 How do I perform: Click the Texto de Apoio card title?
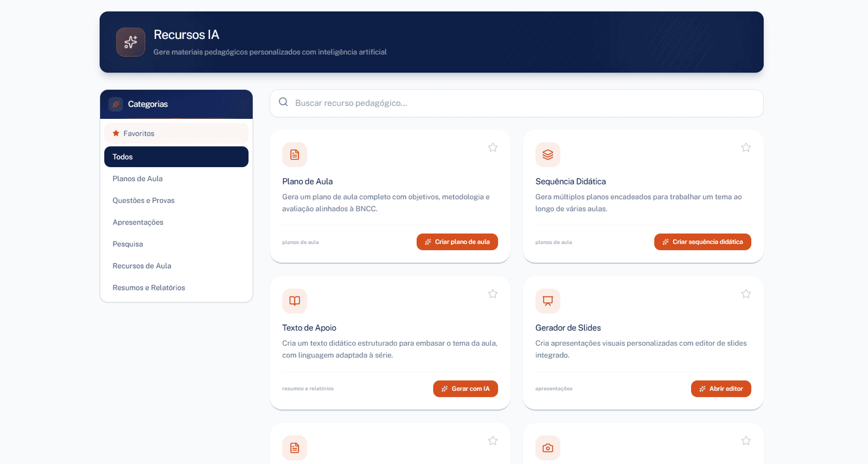click(x=309, y=328)
